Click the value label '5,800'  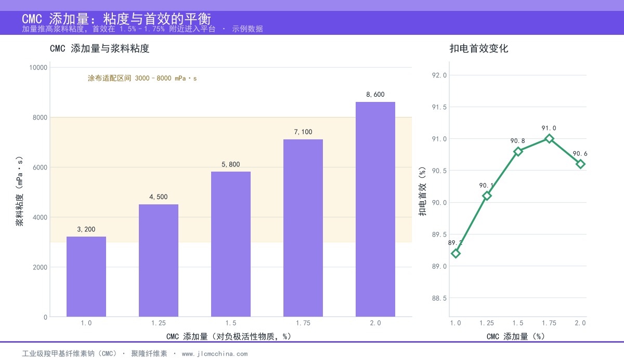click(x=231, y=164)
